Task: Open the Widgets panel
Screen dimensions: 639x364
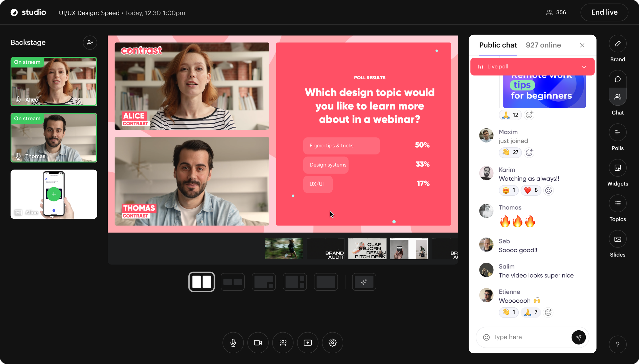Action: pos(618,168)
